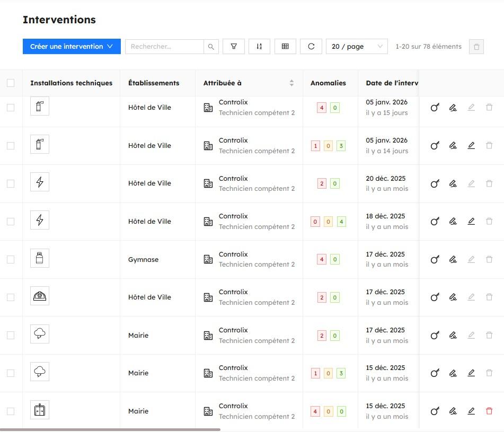
Task: Open the 20 / page dropdown
Action: pyautogui.click(x=356, y=46)
